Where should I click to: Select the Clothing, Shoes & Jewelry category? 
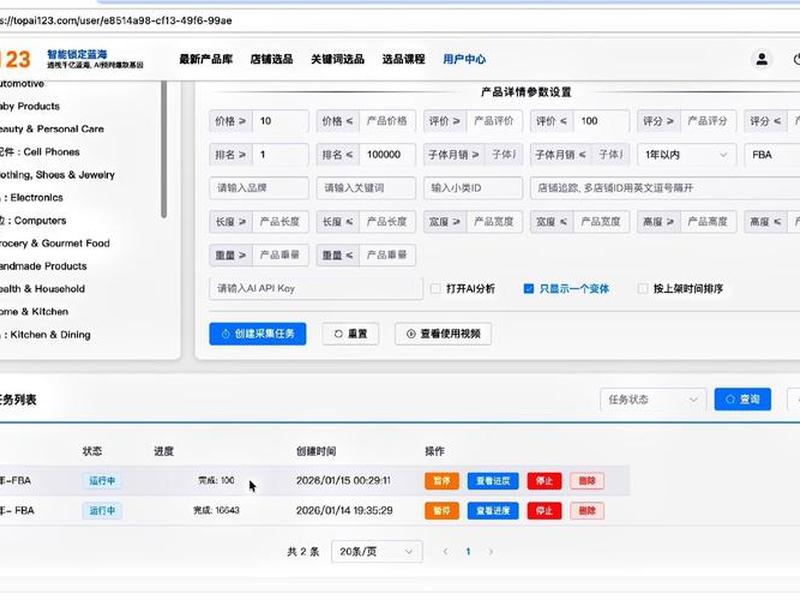(57, 175)
